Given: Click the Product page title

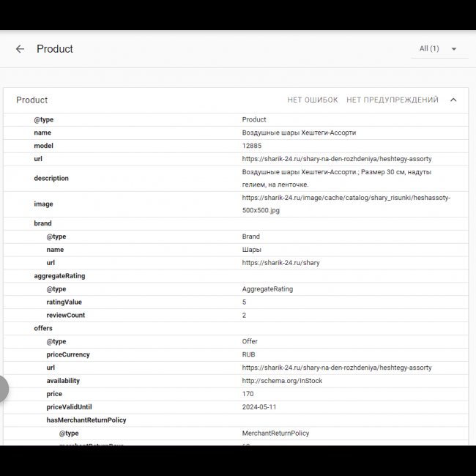Looking at the screenshot, I should (55, 49).
